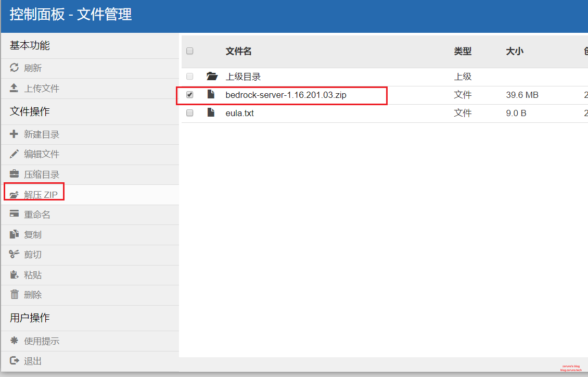Viewport: 588px width, 377px height.
Task: Click the 控制面板 - 文件管理 page title
Action: [x=70, y=15]
